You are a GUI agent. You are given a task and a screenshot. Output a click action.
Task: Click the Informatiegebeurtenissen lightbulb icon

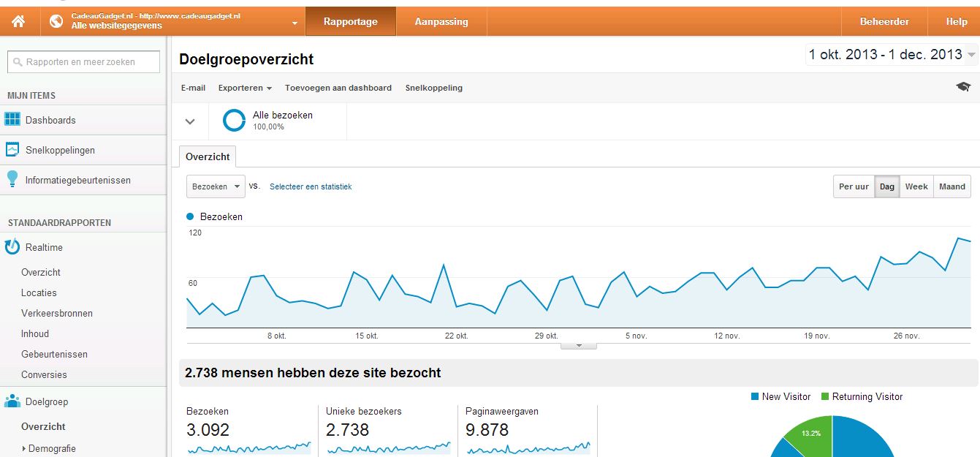click(x=12, y=179)
